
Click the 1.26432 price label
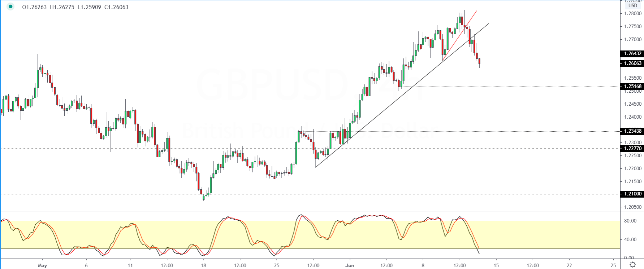click(632, 54)
